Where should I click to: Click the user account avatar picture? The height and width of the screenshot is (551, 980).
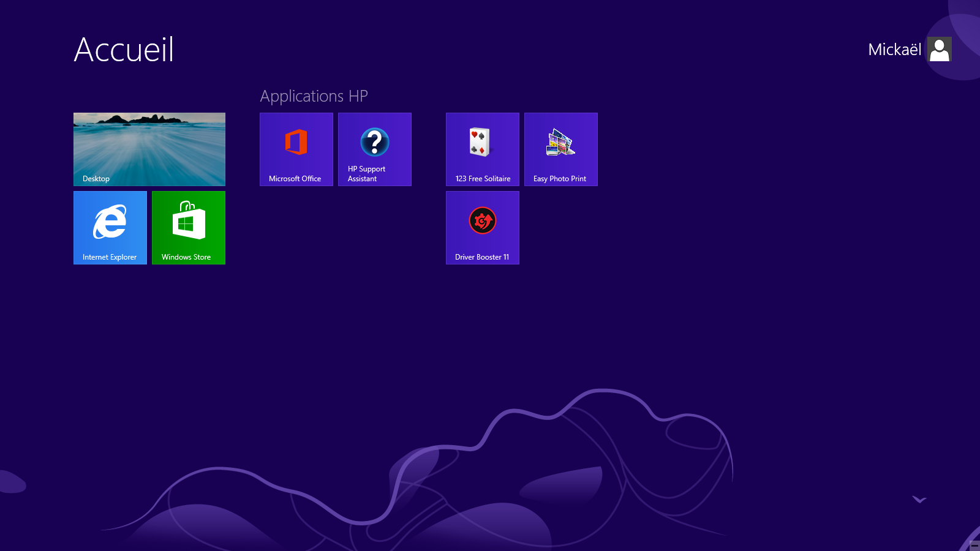coord(939,49)
